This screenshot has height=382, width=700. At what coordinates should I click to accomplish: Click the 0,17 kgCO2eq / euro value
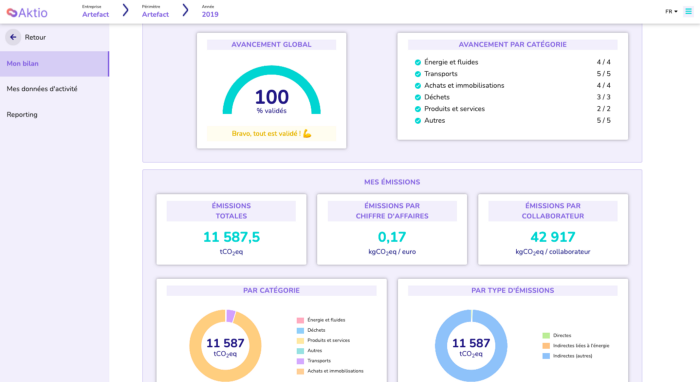[392, 237]
